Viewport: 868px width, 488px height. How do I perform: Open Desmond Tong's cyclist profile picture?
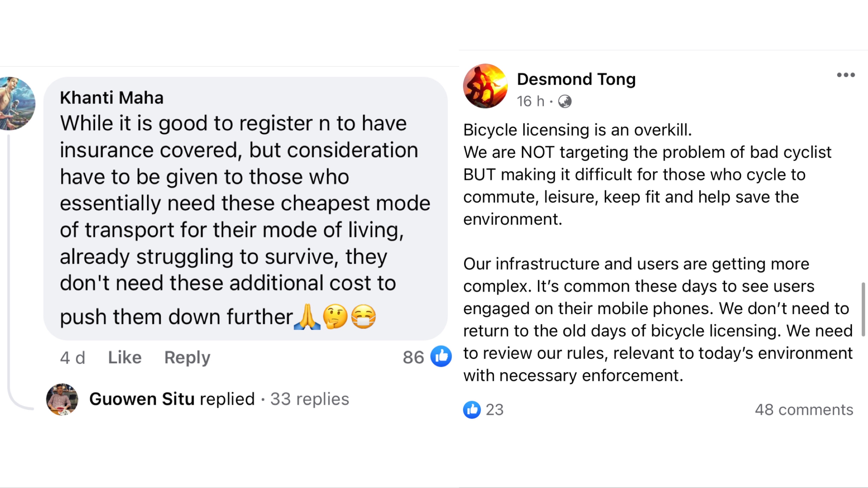coord(485,86)
